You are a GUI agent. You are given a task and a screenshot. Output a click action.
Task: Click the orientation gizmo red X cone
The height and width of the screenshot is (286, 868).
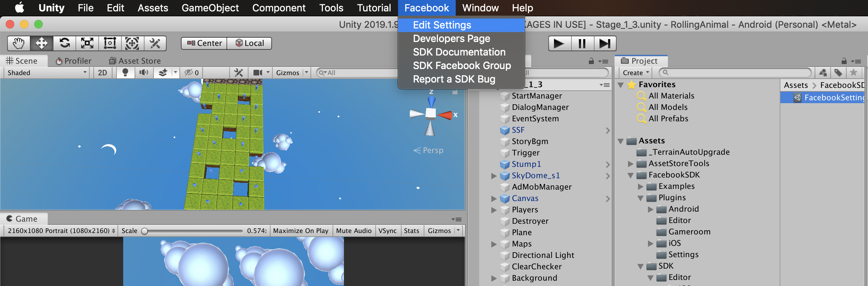click(444, 115)
